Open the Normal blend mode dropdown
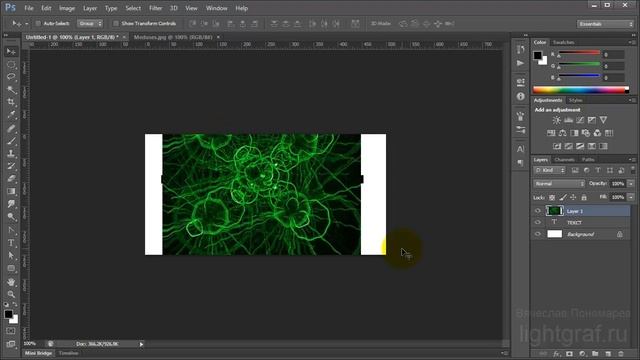 559,184
